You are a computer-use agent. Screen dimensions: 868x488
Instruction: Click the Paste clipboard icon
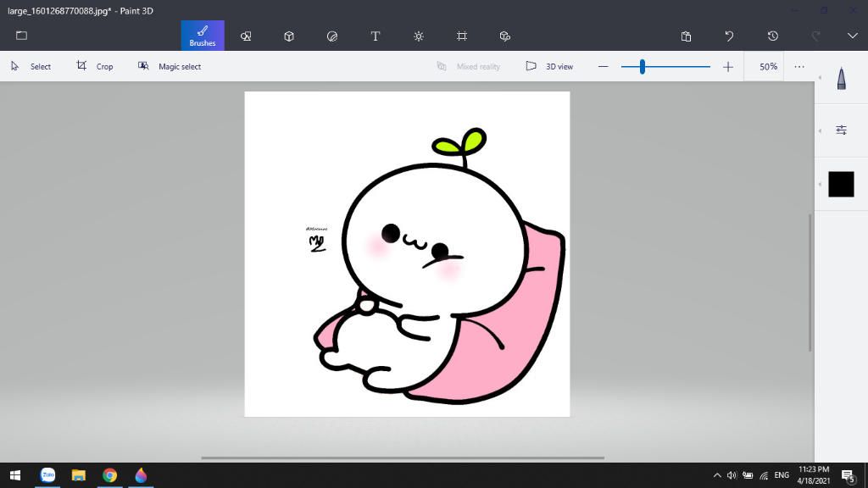point(686,36)
